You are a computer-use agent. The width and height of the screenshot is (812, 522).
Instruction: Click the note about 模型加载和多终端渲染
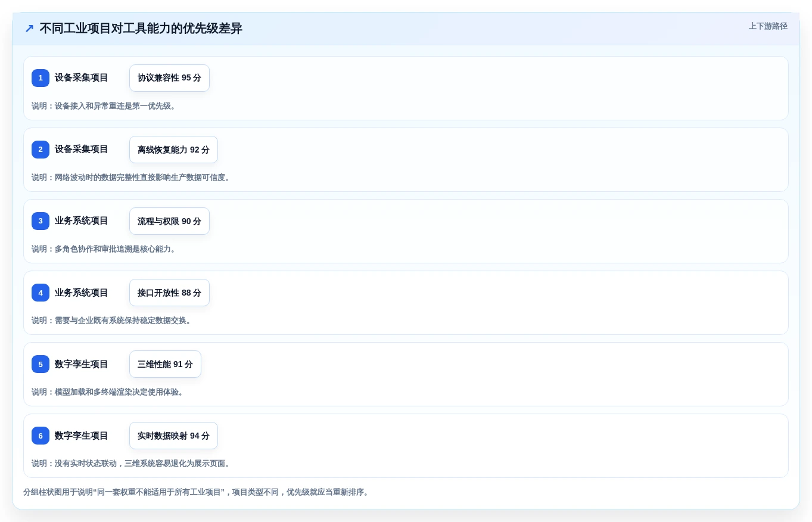pyautogui.click(x=109, y=392)
